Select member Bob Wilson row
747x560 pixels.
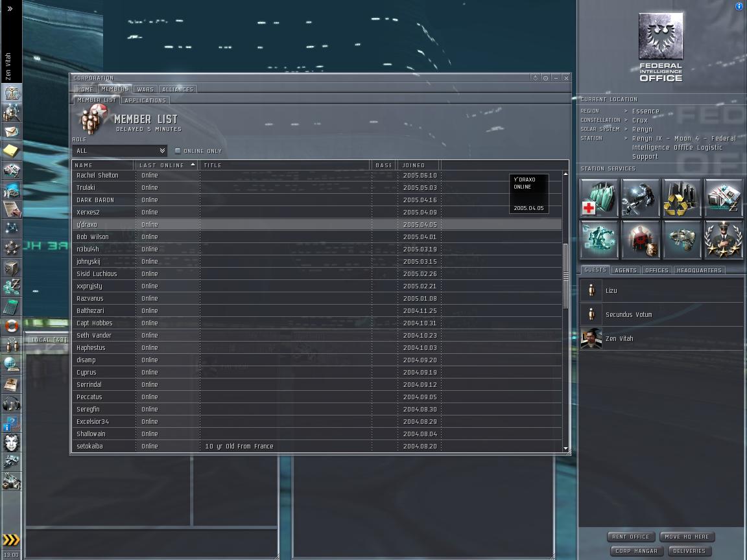pyautogui.click(x=317, y=237)
